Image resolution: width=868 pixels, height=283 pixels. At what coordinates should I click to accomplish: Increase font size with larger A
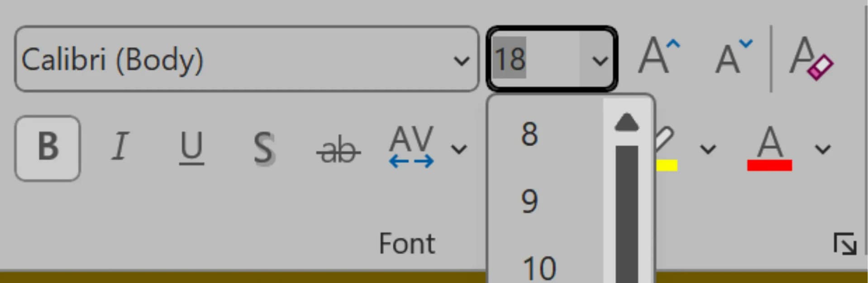pos(658,57)
